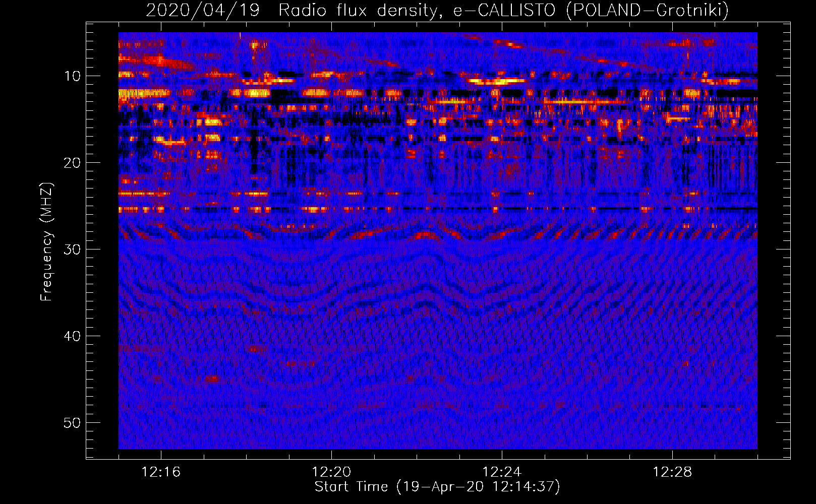Click the "12:28" time tick label

(x=672, y=472)
